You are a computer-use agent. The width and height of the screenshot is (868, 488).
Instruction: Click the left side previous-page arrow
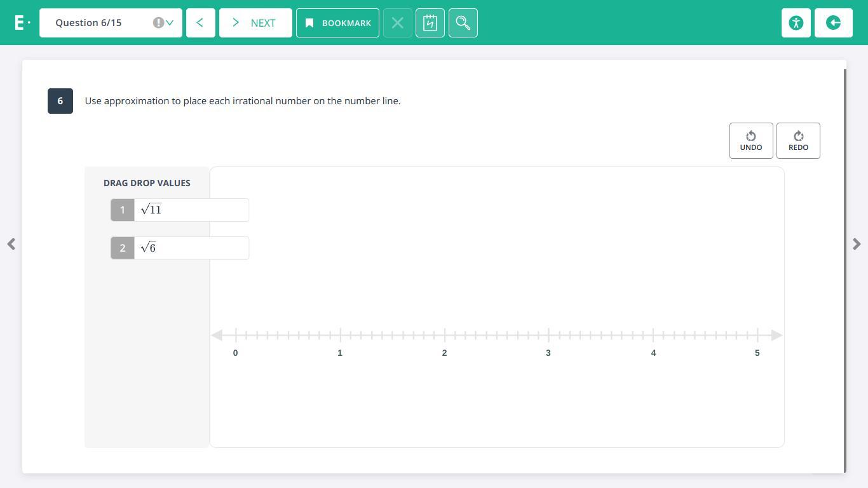tap(11, 244)
